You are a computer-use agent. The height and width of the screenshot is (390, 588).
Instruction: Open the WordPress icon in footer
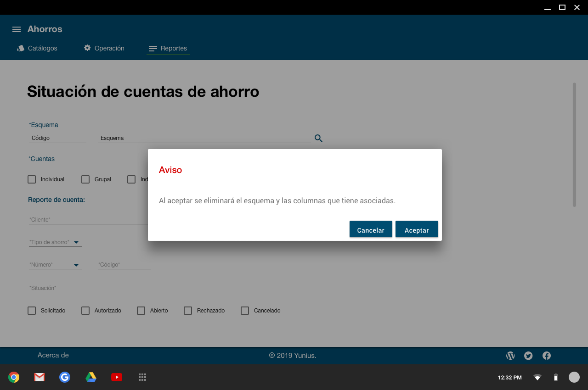[510, 356]
